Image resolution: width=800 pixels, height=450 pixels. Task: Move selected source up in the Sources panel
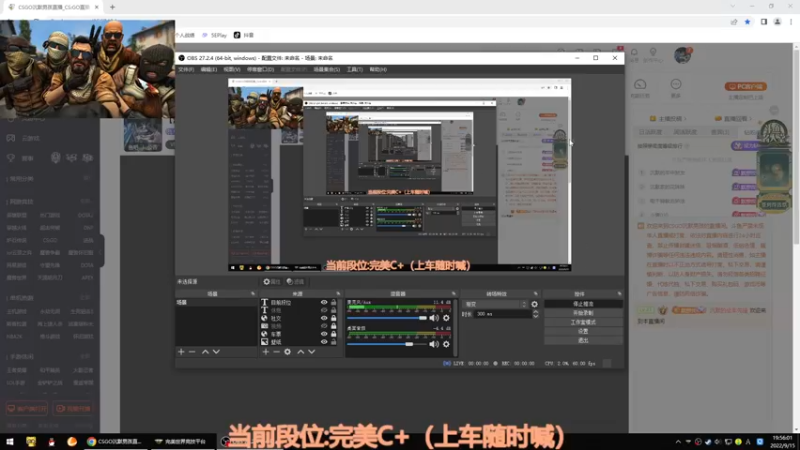click(301, 352)
